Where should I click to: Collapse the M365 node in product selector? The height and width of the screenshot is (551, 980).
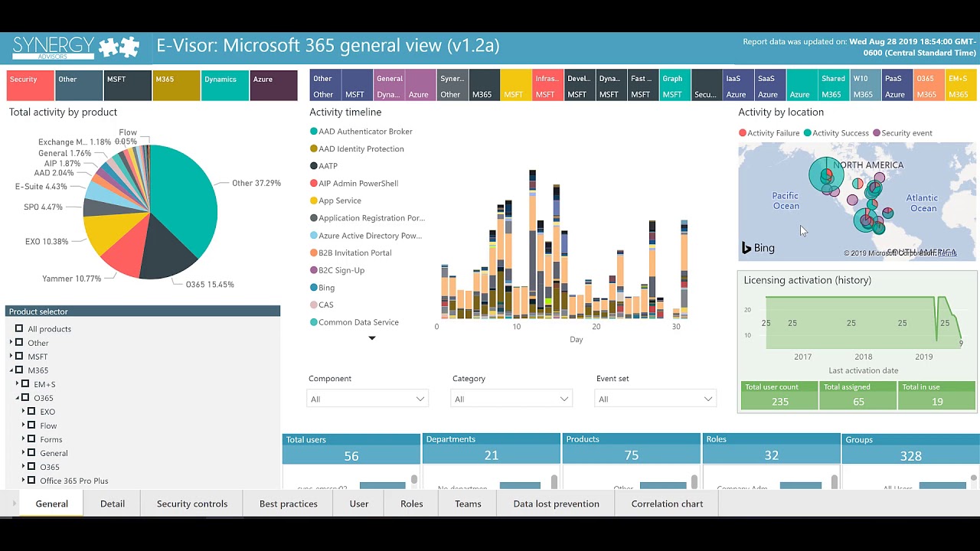pyautogui.click(x=11, y=370)
